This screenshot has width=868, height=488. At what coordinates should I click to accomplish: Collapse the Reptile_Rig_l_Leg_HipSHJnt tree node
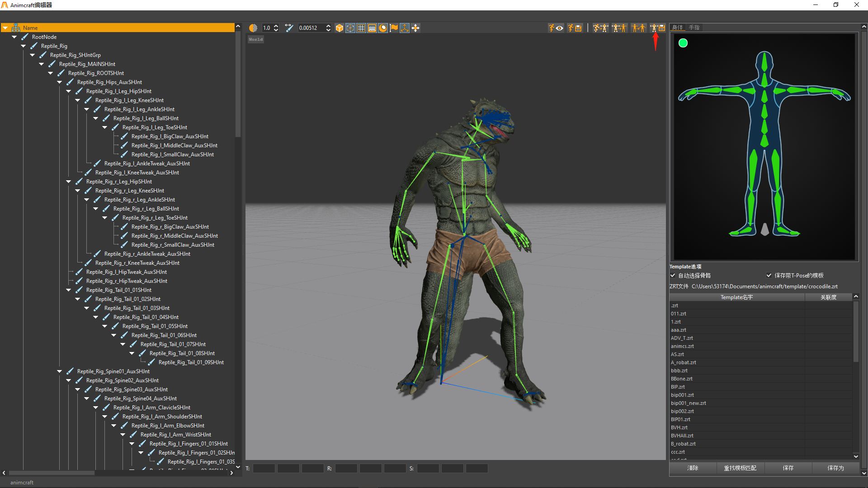point(69,91)
